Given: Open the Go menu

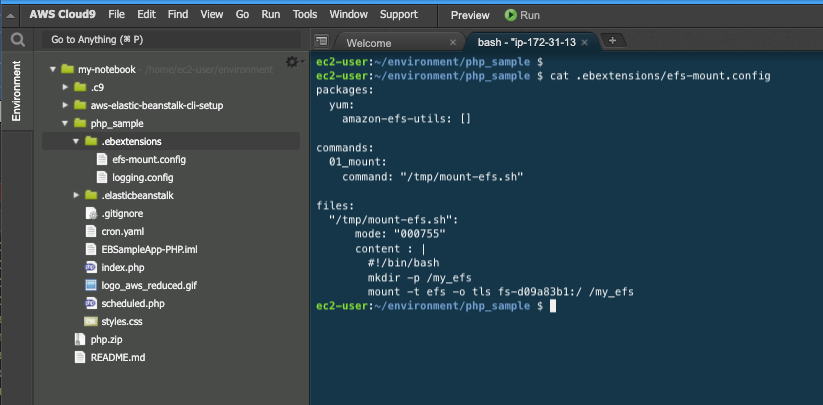Looking at the screenshot, I should [242, 15].
